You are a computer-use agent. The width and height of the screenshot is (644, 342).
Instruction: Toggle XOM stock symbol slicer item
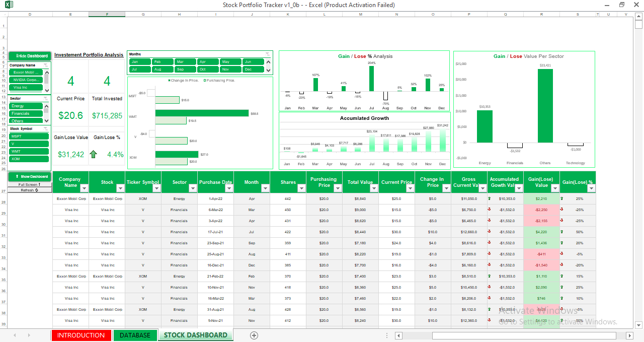point(29,159)
